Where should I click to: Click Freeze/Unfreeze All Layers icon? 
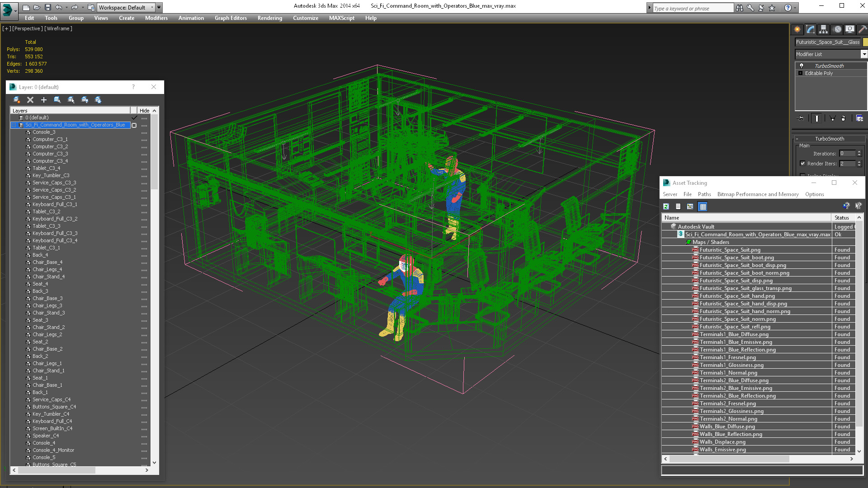(98, 100)
